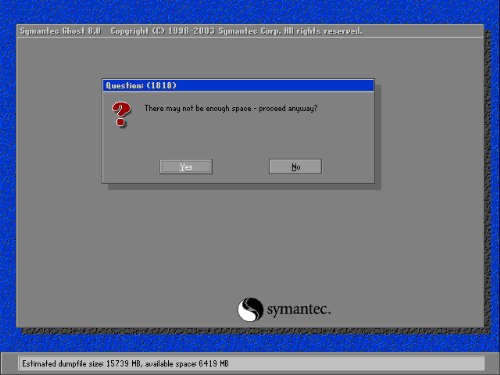Viewport: 500px width, 375px height.
Task: Select the symantec wordmark text
Action: point(299,309)
